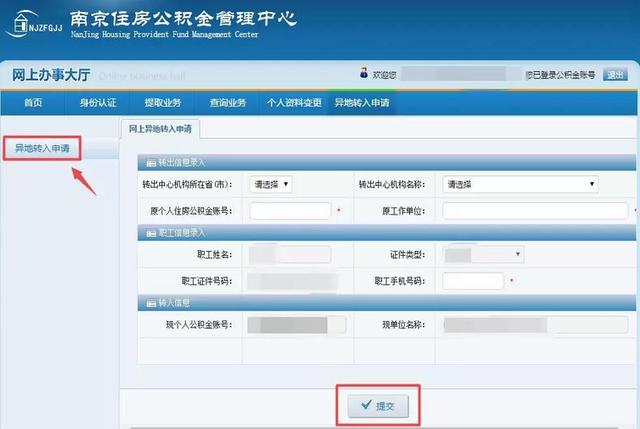Click the 职工手机号码 label
This screenshot has height=429, width=640.
[400, 281]
